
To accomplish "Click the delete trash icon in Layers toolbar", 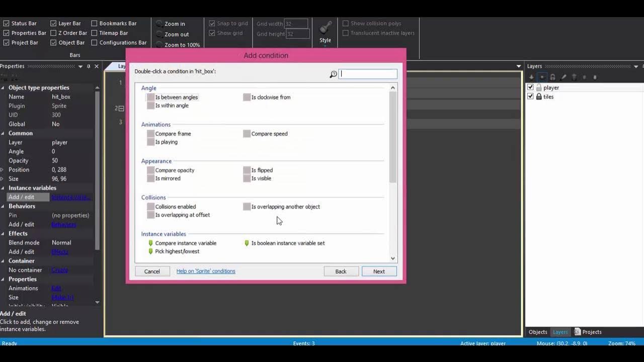I will 574,77.
